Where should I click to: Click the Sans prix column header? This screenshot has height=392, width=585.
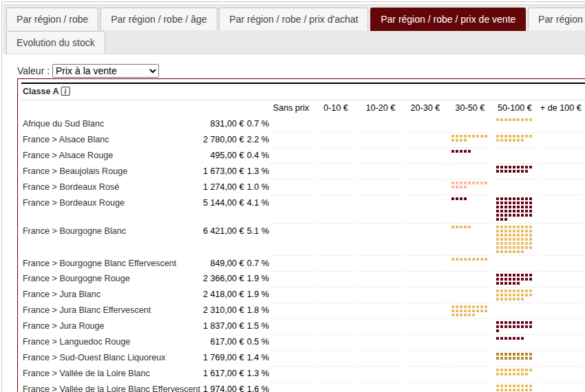coord(291,108)
